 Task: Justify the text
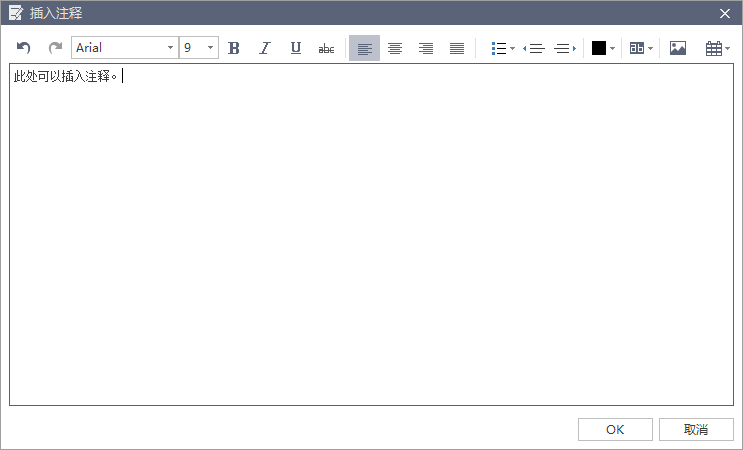point(457,48)
